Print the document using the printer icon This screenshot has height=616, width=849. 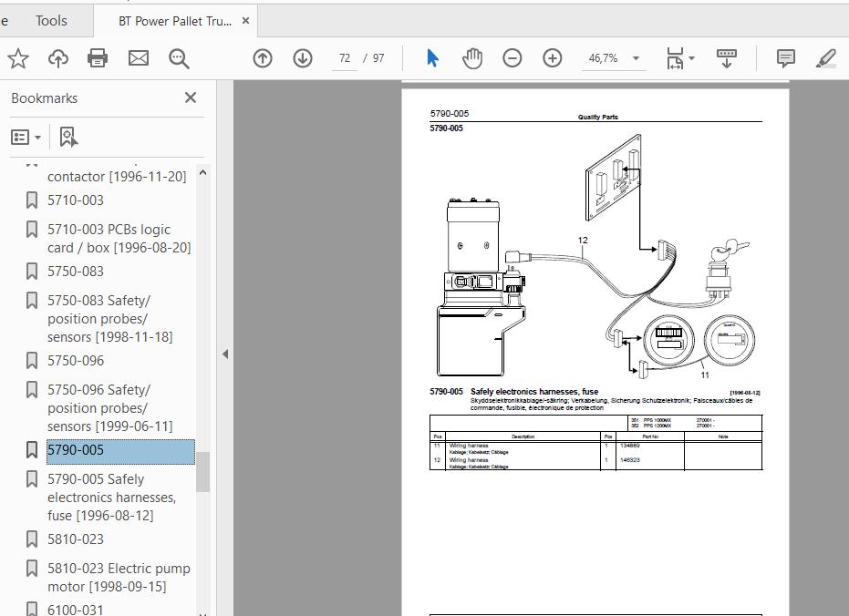pyautogui.click(x=98, y=58)
